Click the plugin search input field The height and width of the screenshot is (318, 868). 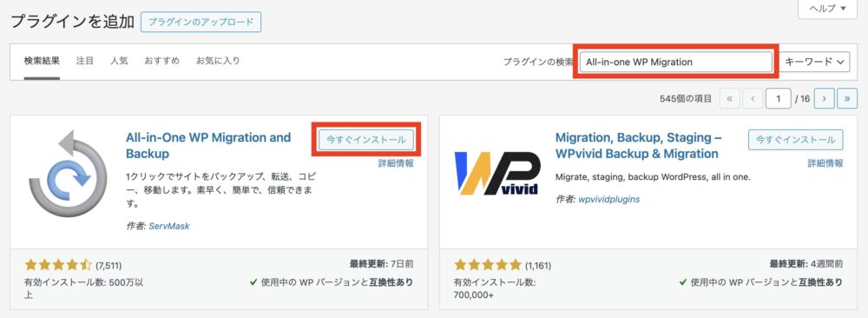676,62
